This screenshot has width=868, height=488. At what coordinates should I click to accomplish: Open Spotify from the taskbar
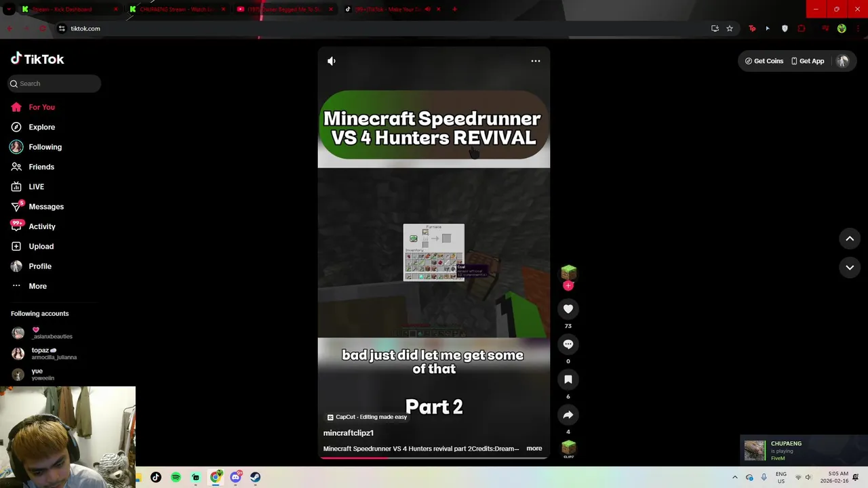point(176,477)
